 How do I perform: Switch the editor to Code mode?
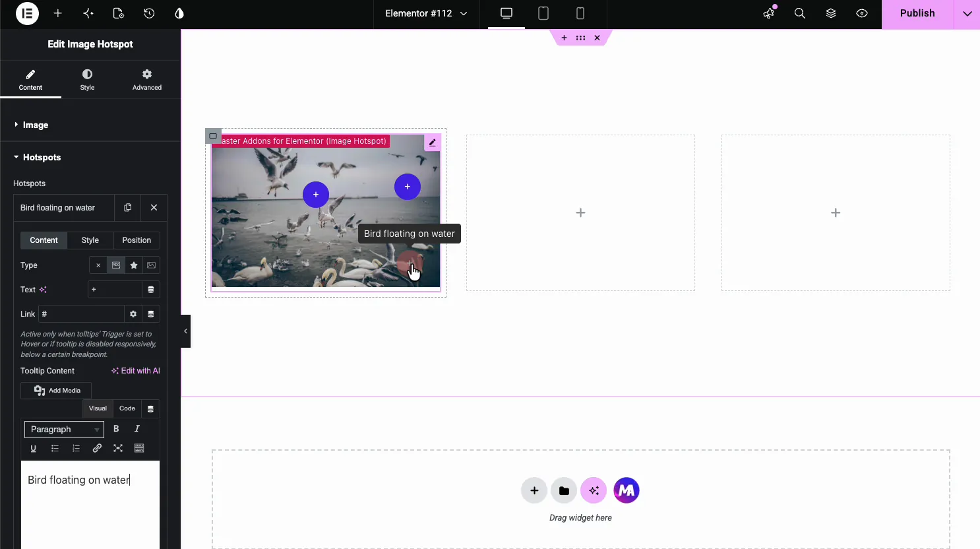[127, 408]
